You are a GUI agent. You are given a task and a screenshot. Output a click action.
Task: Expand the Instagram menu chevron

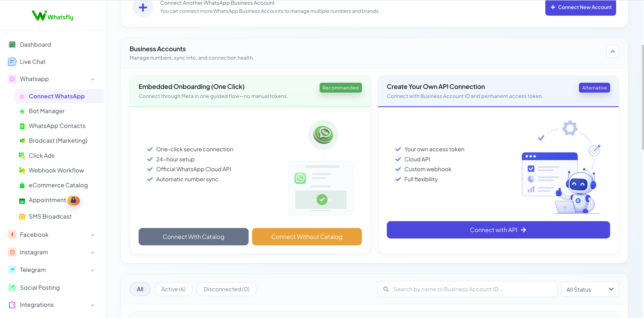pos(93,253)
